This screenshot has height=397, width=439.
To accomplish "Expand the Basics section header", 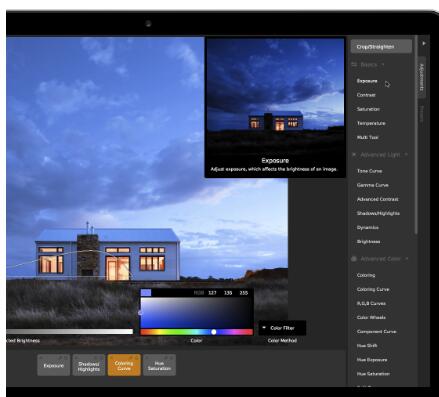I will tap(369, 65).
